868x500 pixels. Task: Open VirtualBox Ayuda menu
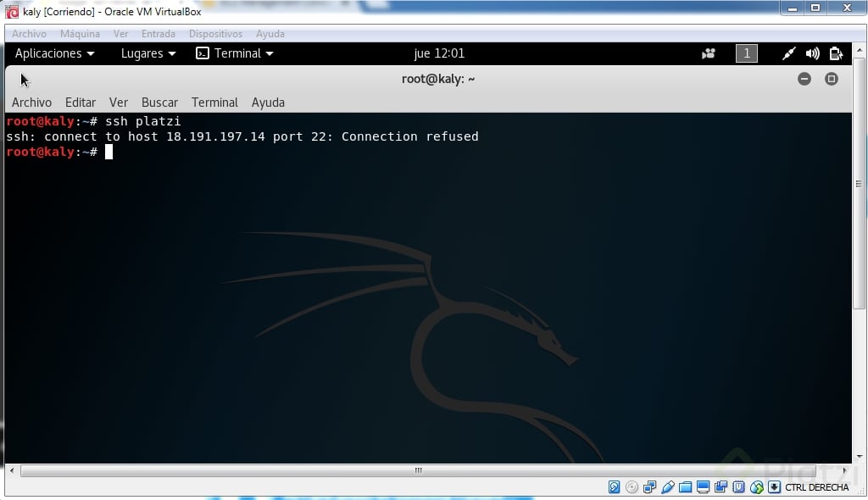pos(270,34)
